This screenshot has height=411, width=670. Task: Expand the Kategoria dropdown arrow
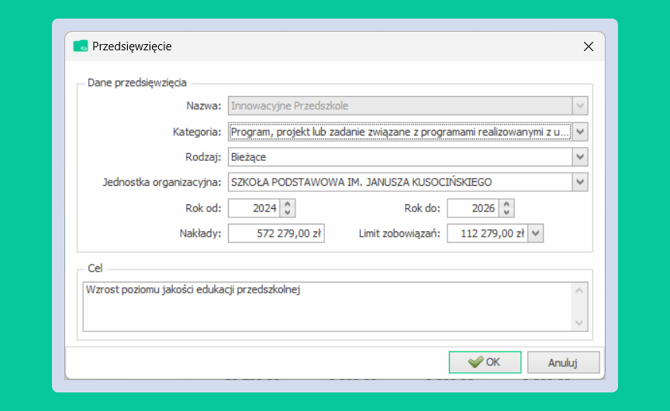pyautogui.click(x=580, y=131)
